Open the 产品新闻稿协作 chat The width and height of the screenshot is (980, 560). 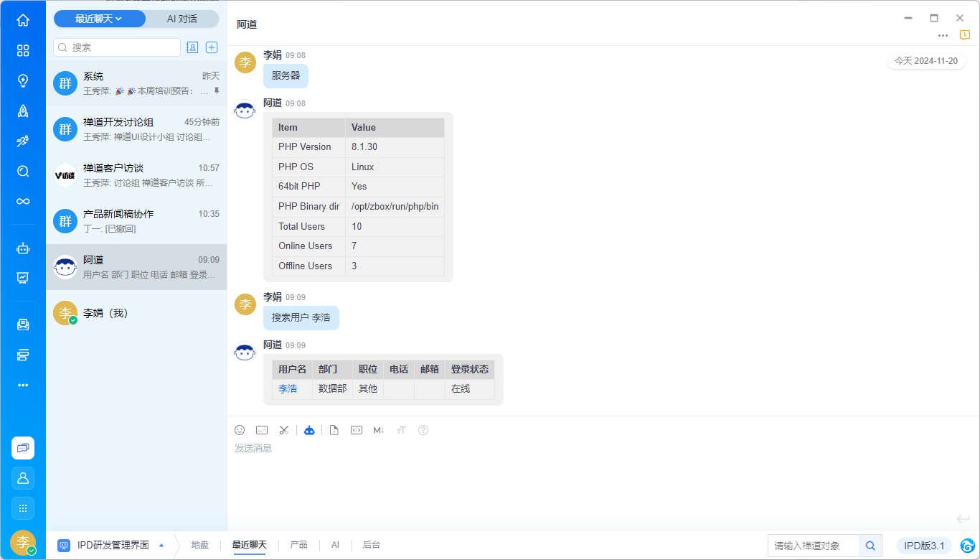click(x=136, y=221)
